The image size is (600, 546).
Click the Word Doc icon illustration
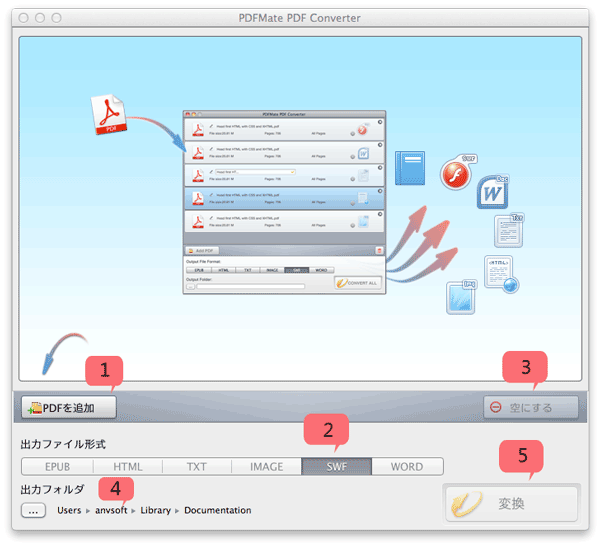click(x=493, y=192)
